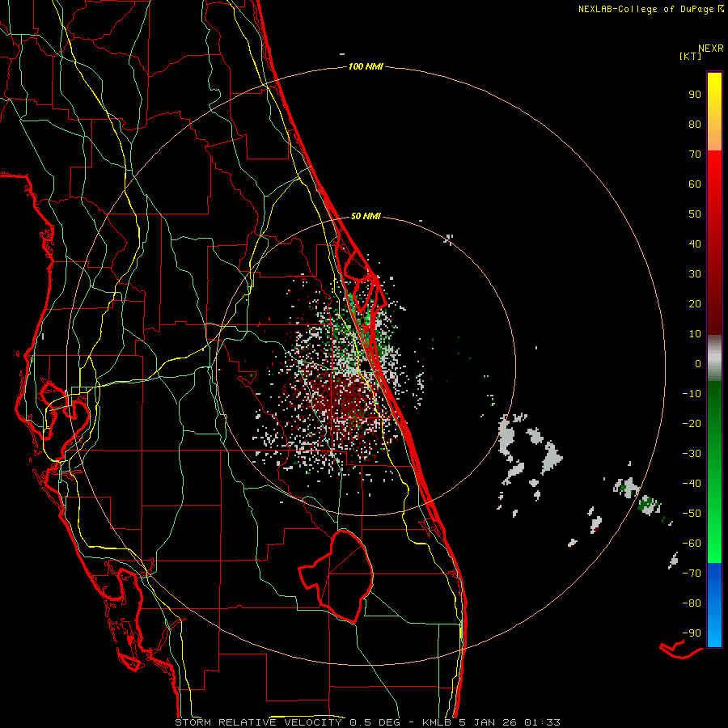Click the -80 value on velocity scale
This screenshot has width=728, height=728.
(x=692, y=603)
